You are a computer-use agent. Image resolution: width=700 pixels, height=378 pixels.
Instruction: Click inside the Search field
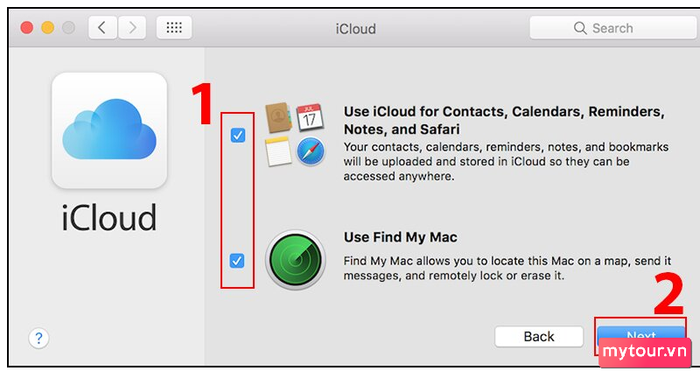coord(614,28)
